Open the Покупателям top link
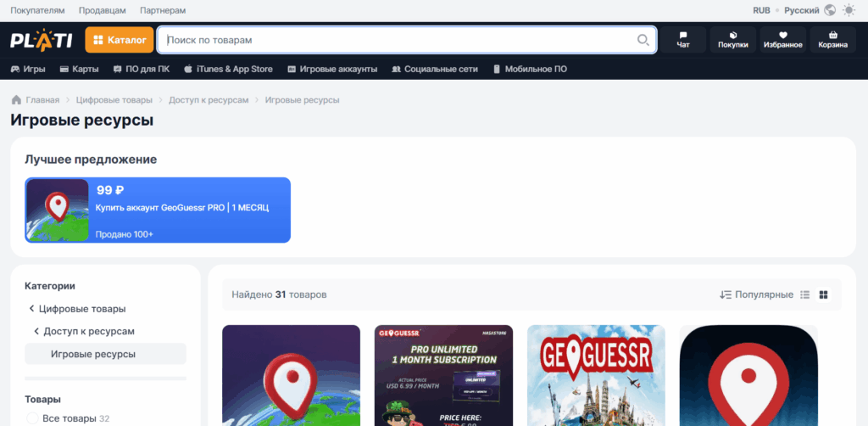This screenshot has width=868, height=426. click(37, 10)
